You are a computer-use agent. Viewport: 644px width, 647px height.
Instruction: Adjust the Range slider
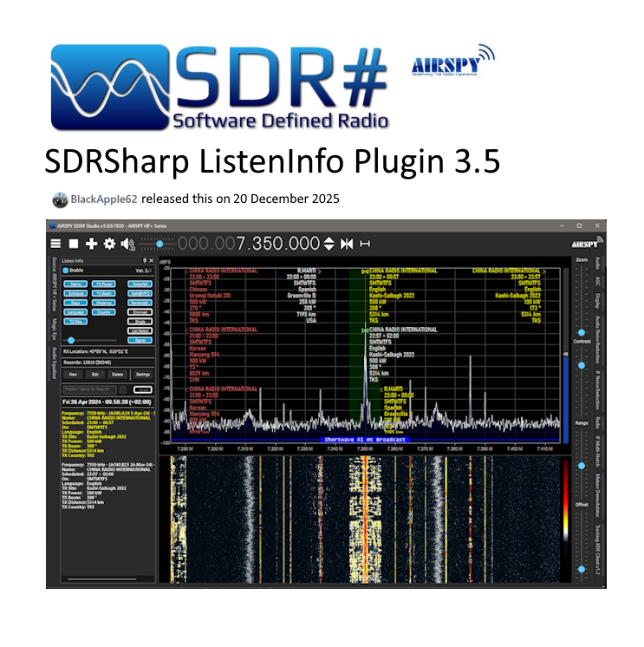[x=582, y=464]
